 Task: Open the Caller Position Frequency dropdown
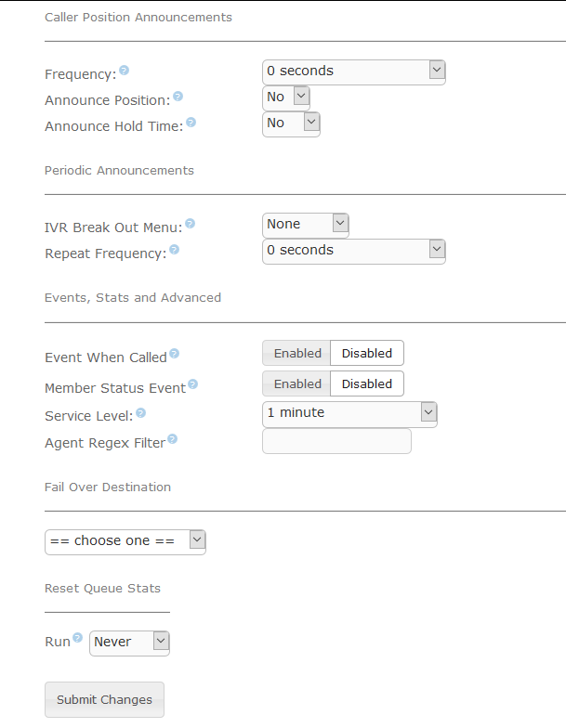354,72
